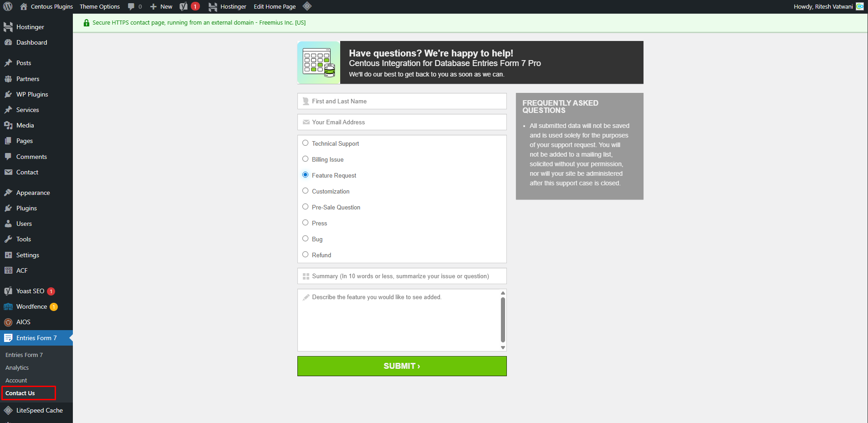The height and width of the screenshot is (423, 868).
Task: Click the Media sidebar icon
Action: click(8, 125)
